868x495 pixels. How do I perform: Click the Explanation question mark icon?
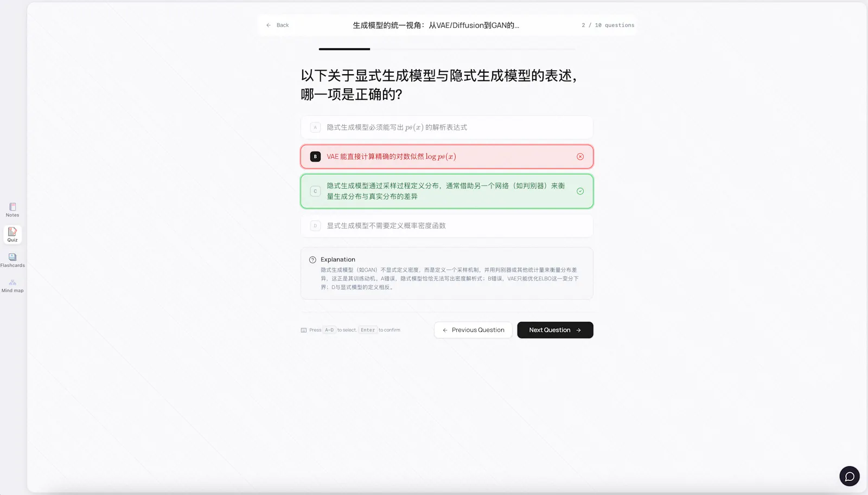tap(312, 260)
